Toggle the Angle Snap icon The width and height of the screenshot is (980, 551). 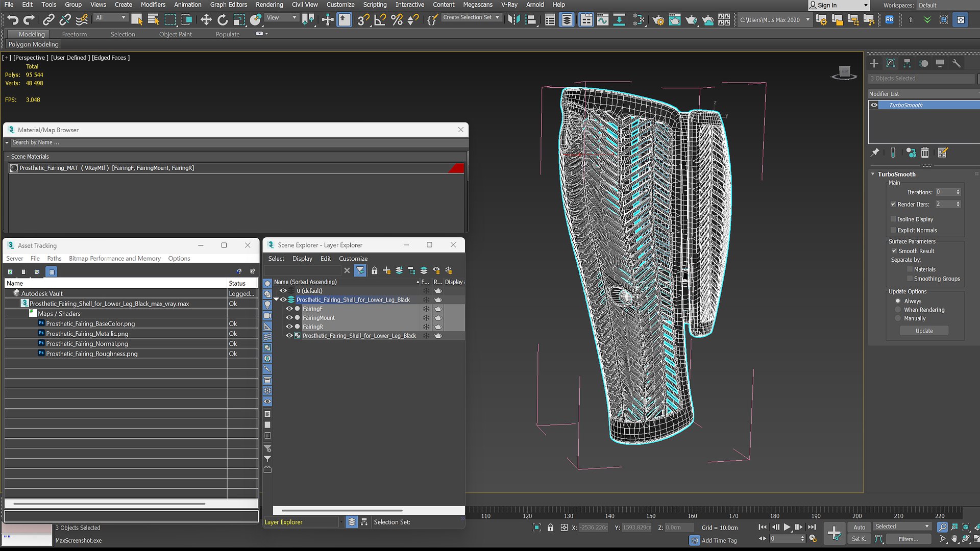tap(380, 20)
